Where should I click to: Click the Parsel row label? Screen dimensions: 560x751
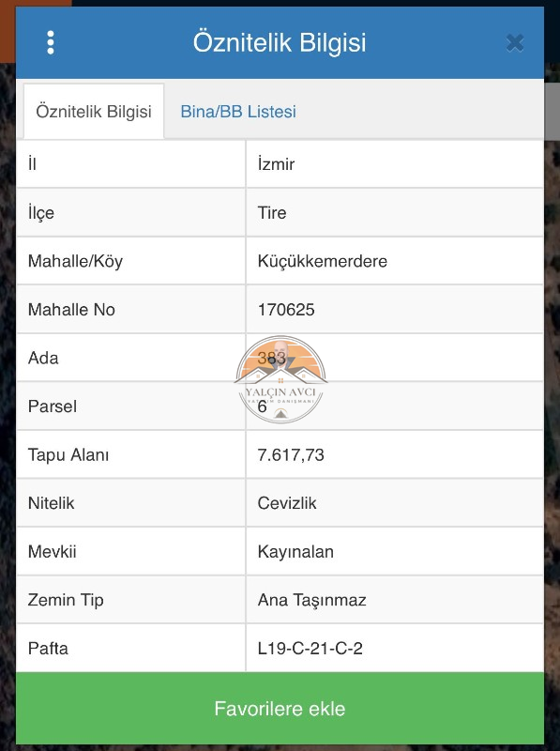[x=53, y=406]
